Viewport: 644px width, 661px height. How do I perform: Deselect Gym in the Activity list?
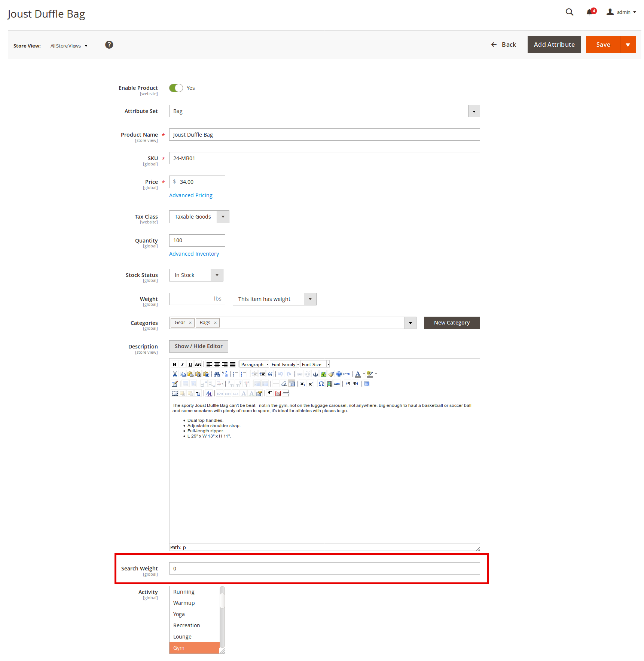pos(178,648)
